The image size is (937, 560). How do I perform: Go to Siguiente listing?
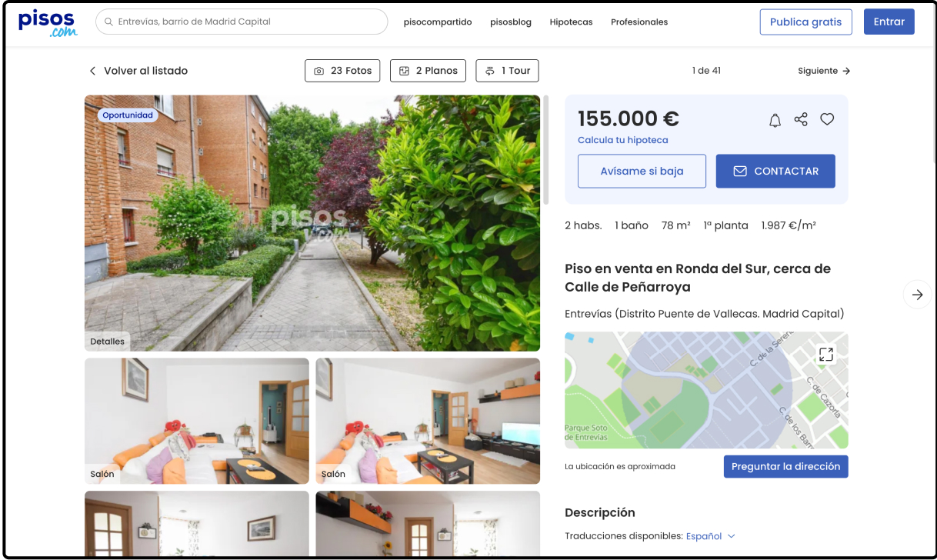(x=824, y=71)
